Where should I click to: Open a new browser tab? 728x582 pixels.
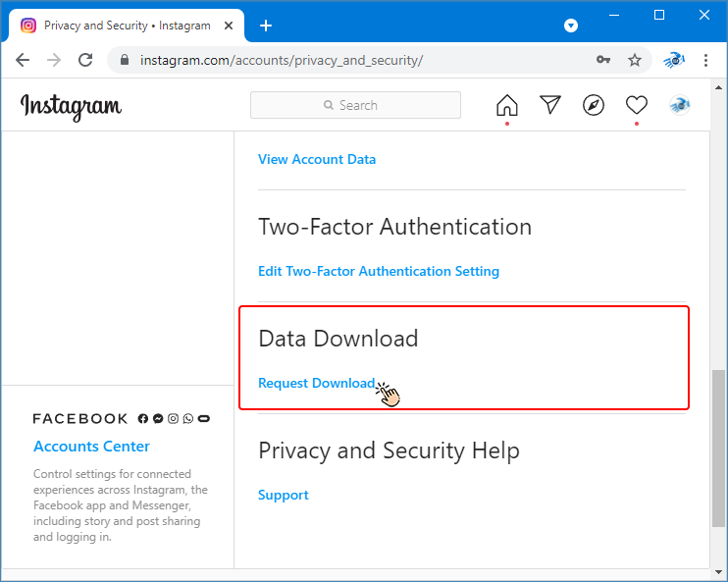pyautogui.click(x=266, y=26)
